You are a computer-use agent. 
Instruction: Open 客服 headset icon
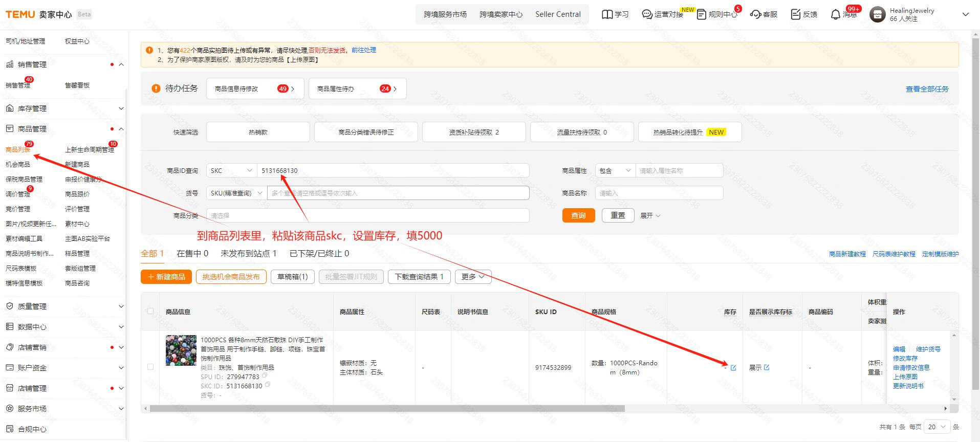(755, 14)
